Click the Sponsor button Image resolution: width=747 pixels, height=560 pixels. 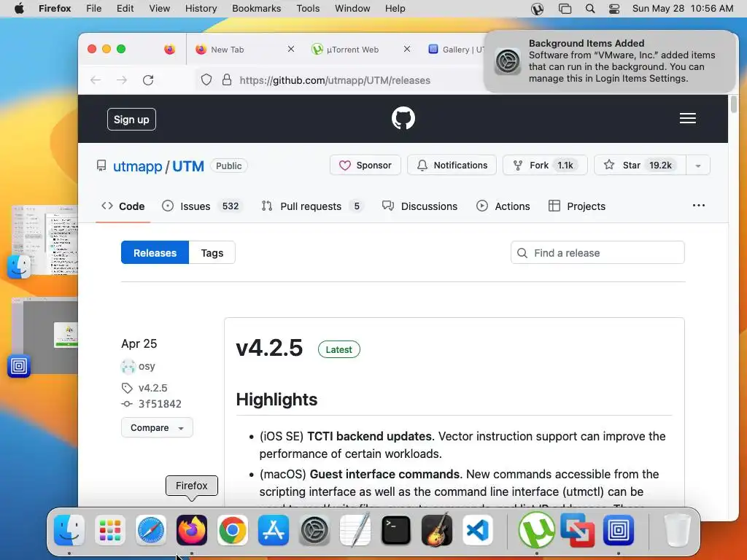click(x=365, y=166)
